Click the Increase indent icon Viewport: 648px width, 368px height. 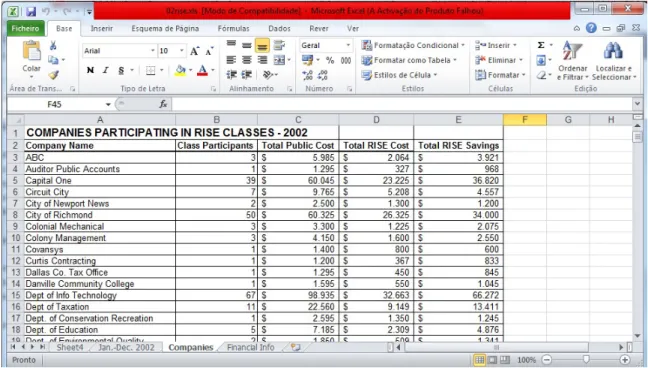247,75
